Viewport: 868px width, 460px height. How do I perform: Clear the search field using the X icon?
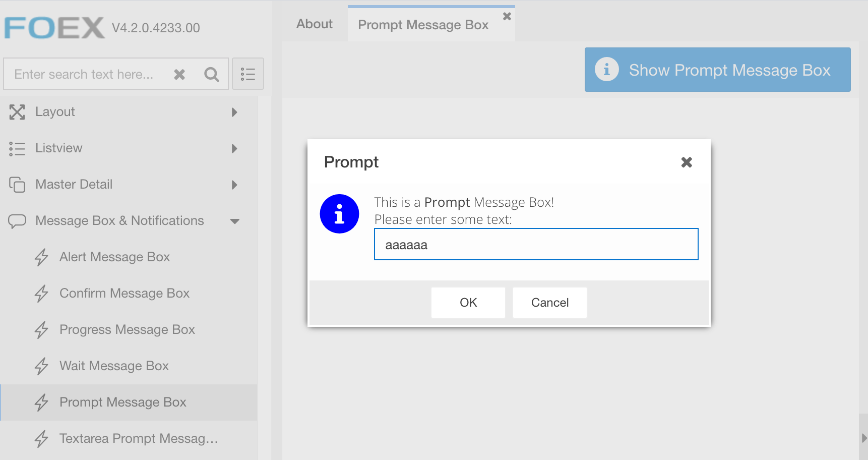click(x=179, y=74)
